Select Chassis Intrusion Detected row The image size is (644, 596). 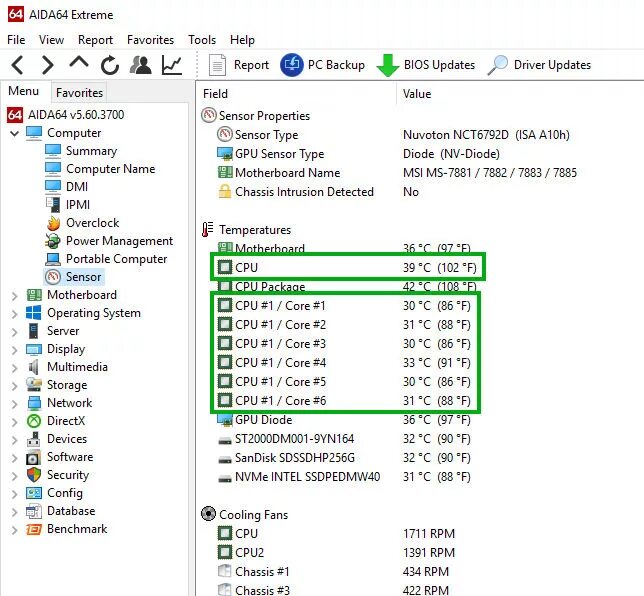coord(318,192)
